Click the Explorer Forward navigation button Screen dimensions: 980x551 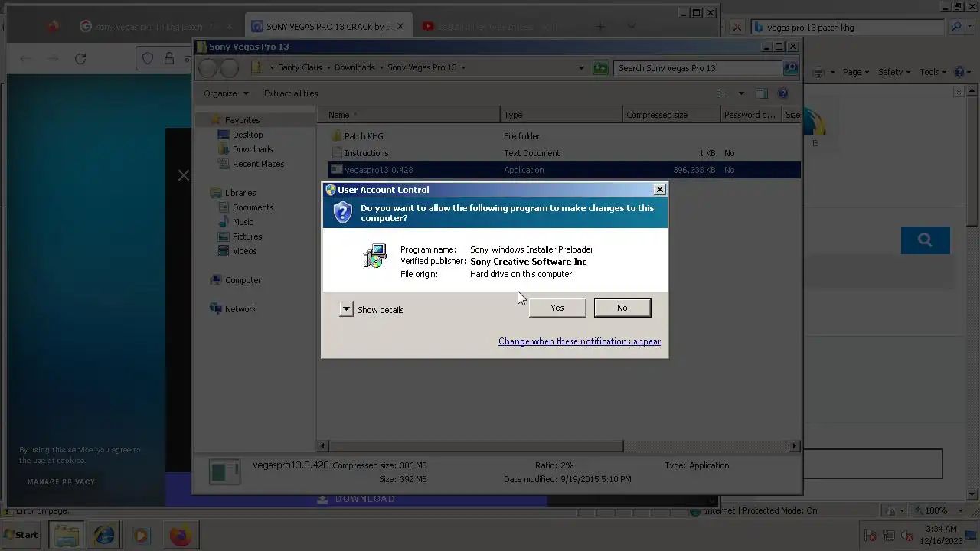230,68
